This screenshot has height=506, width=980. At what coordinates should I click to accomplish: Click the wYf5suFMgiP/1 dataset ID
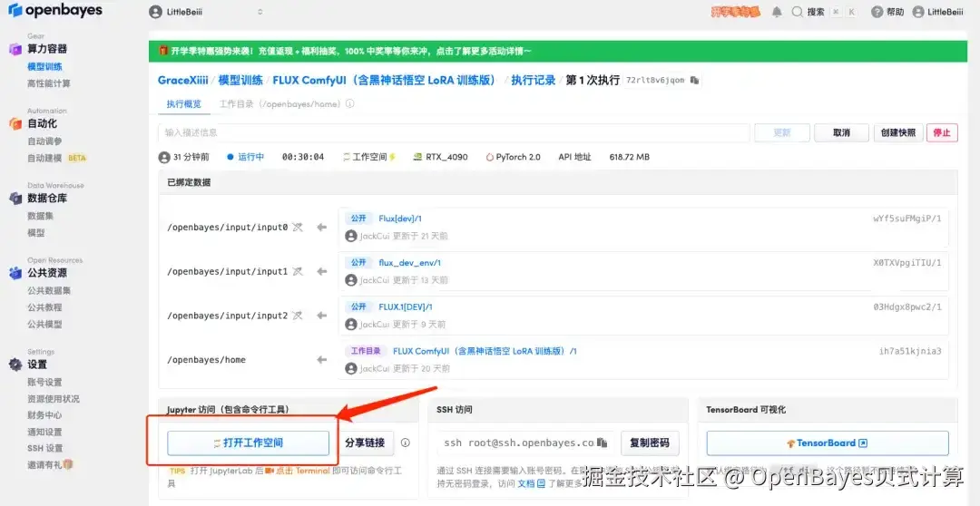coord(906,219)
